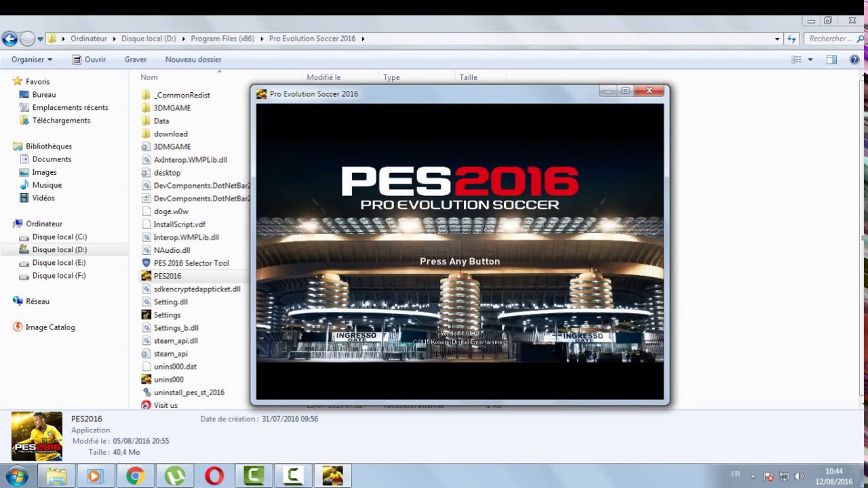Select the unins000 application file

tap(168, 380)
